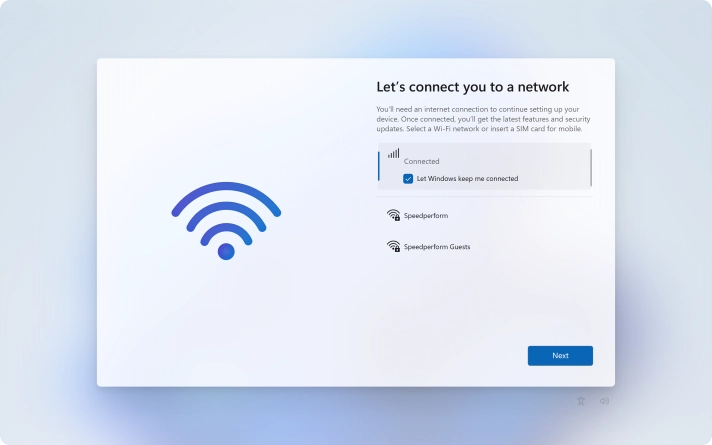This screenshot has height=445, width=712.
Task: Toggle via the 'Let Windows keep me connected' label
Action: click(467, 178)
